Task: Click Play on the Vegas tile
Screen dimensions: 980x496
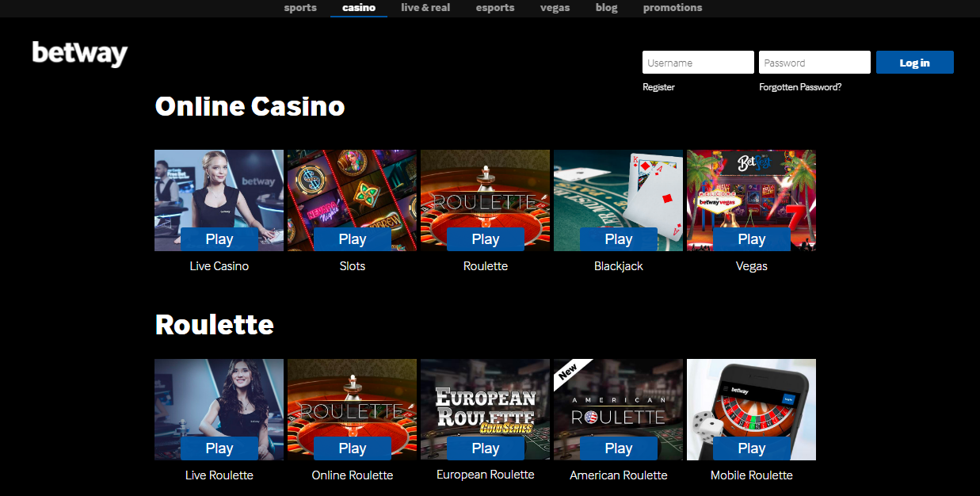Action: click(x=752, y=239)
